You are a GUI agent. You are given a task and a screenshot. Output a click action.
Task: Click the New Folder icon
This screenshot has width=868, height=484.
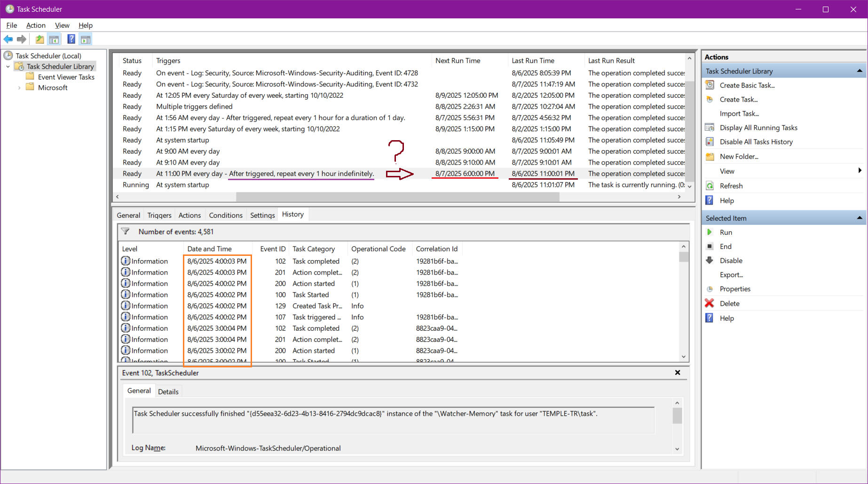(710, 156)
